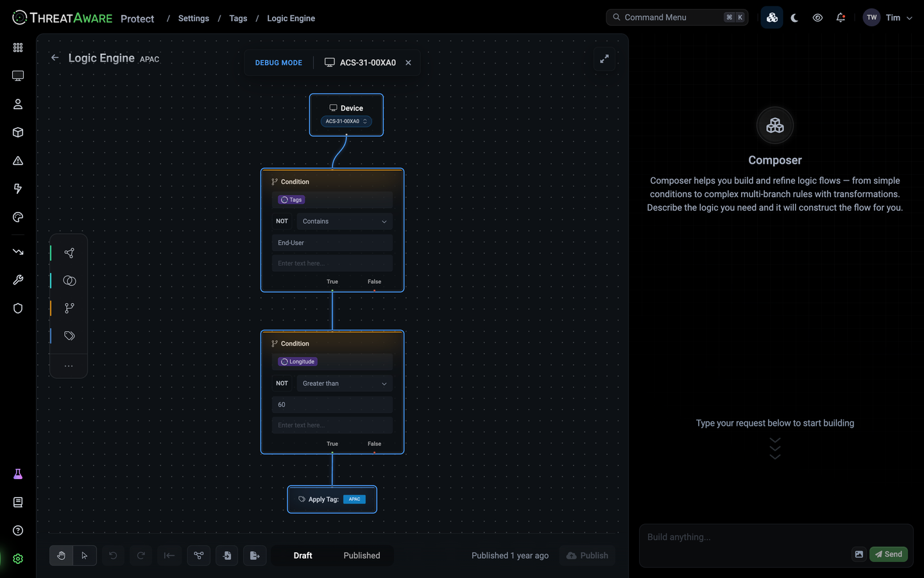This screenshot has height=578, width=924.
Task: Add Condition branch node from the palette
Action: 69,308
